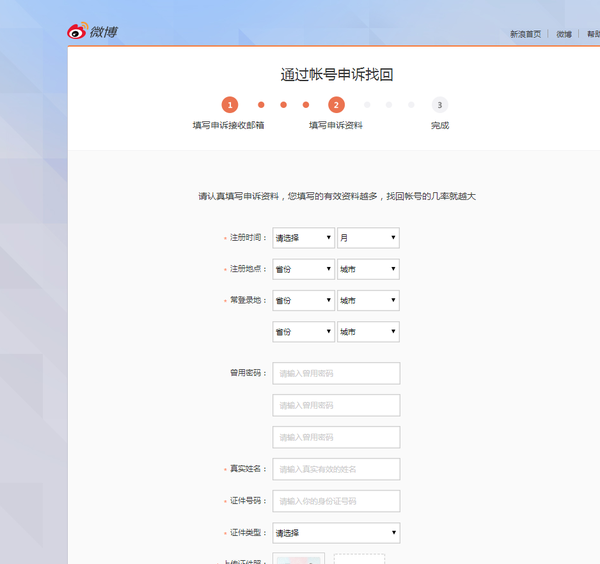This screenshot has height=564, width=600.
Task: Open the first 常登录地 城市 dropdown
Action: [368, 300]
